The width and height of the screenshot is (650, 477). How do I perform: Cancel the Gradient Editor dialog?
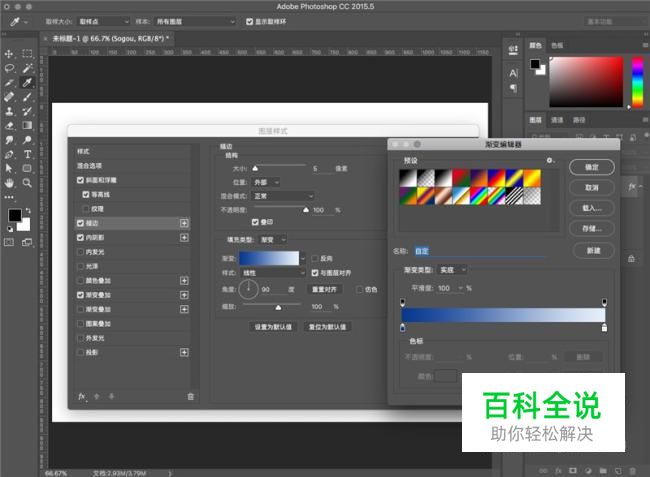pyautogui.click(x=592, y=187)
